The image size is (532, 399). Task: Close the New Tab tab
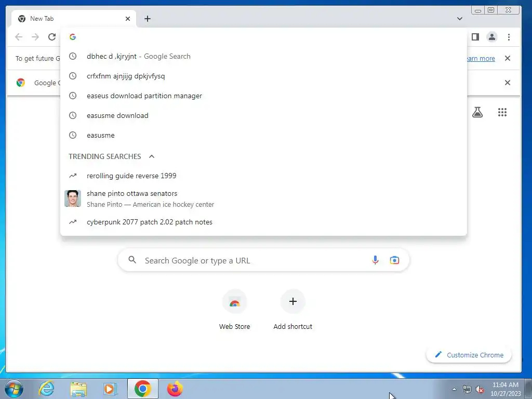[128, 19]
